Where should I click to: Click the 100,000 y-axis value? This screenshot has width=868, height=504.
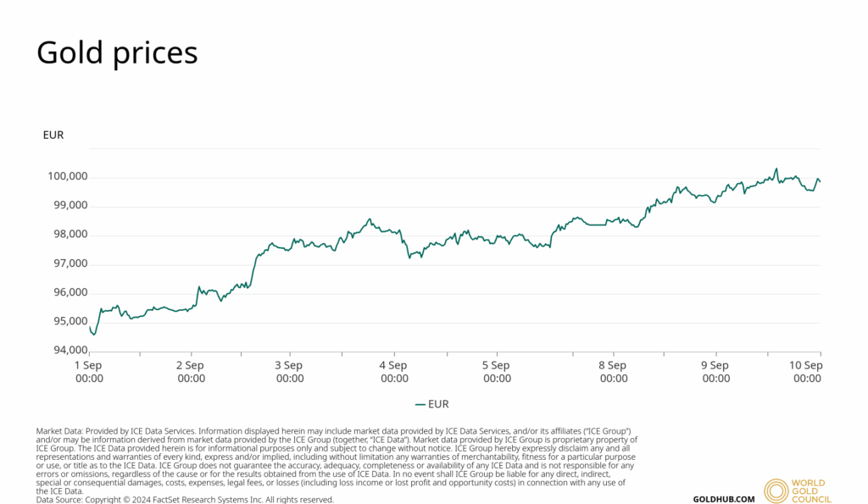click(64, 176)
